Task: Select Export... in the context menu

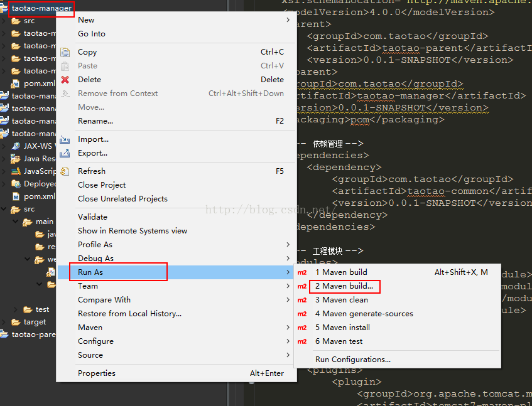Action: (x=176, y=153)
